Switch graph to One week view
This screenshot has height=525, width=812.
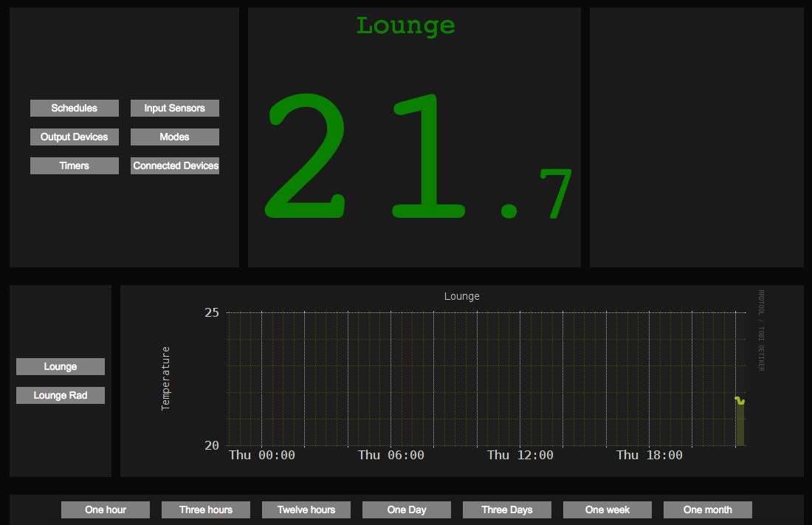click(607, 509)
